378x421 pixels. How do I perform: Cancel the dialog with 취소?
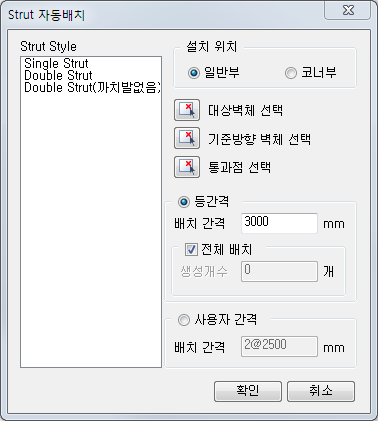[321, 391]
